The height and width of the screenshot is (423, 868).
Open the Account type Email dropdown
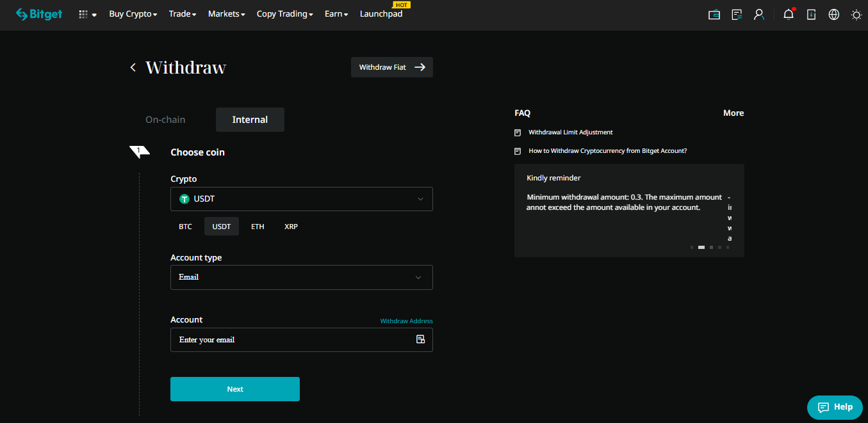302,277
